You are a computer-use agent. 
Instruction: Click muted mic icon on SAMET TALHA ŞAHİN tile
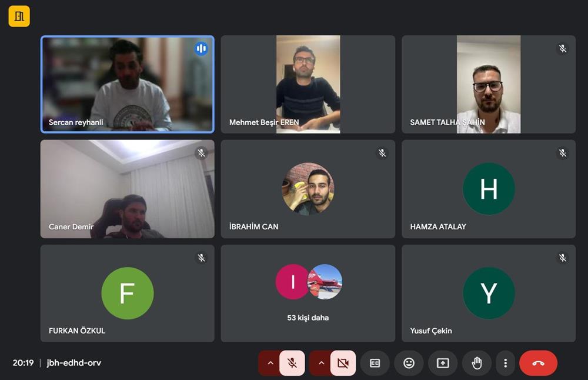tap(563, 48)
